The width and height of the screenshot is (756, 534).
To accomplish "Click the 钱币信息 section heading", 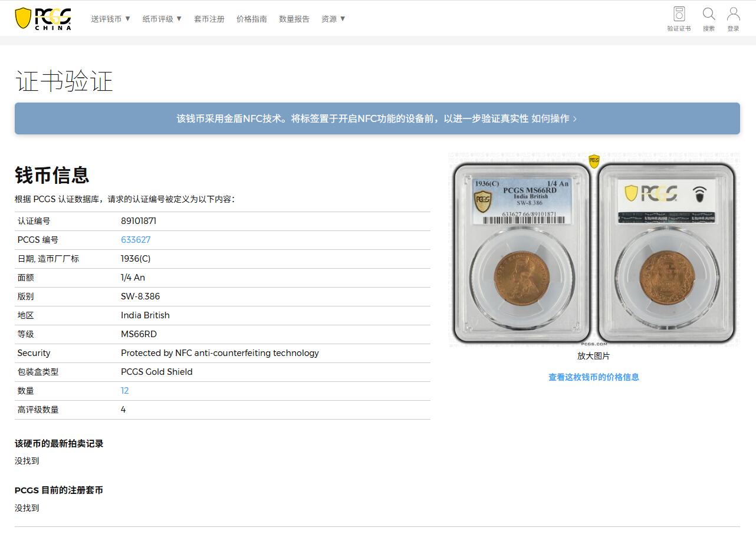I will click(x=52, y=175).
